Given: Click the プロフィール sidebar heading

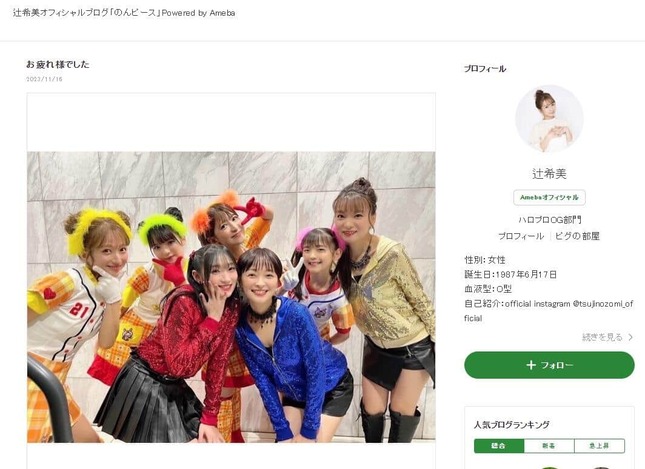Looking at the screenshot, I should tap(485, 69).
